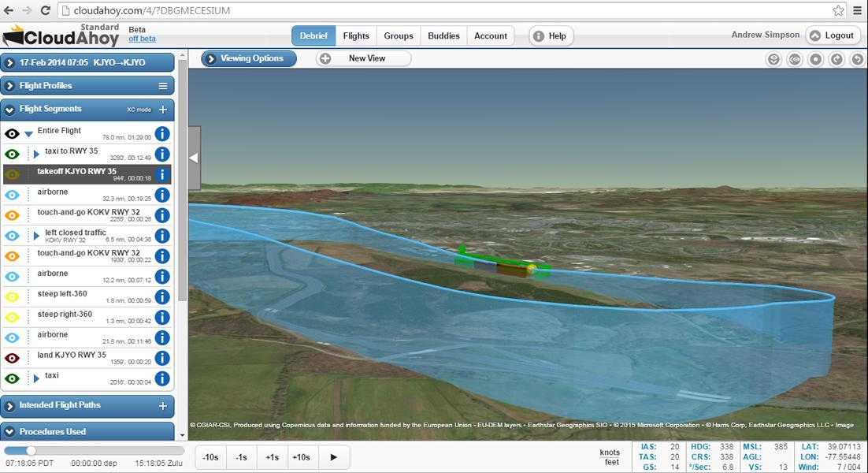Click the center dot view icon
The height and width of the screenshot is (473, 868).
pos(815,59)
